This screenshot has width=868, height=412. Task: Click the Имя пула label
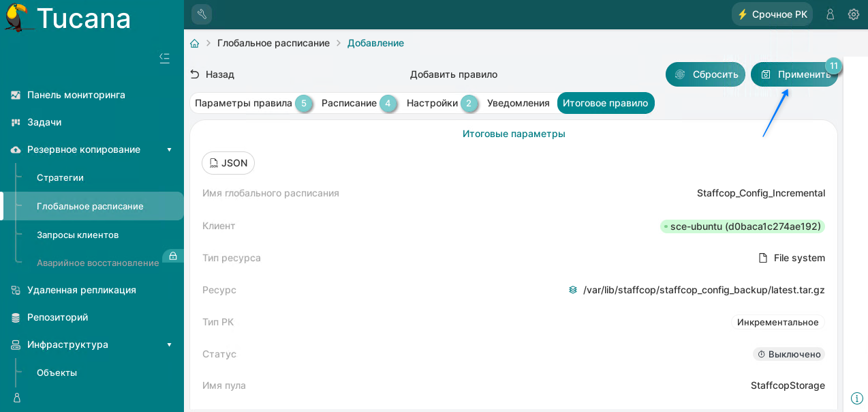click(x=224, y=385)
